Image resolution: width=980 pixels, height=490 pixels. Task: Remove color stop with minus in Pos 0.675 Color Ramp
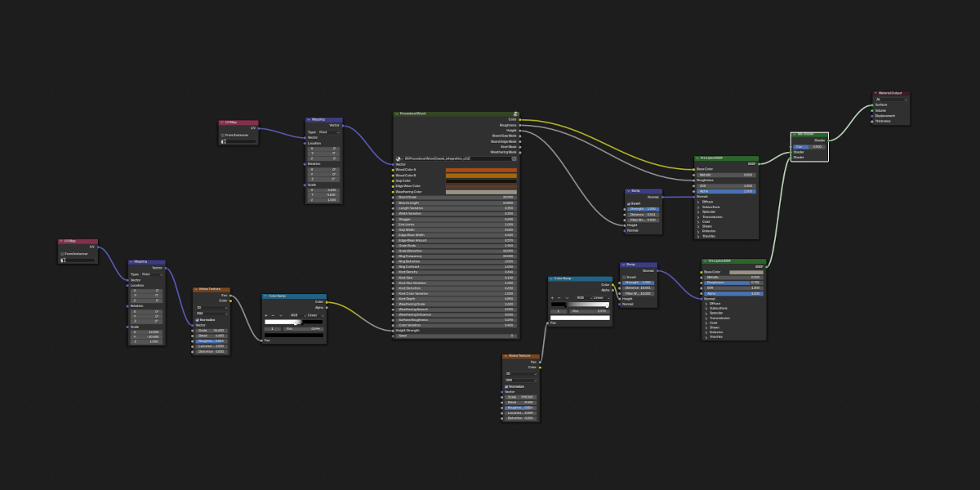(x=559, y=298)
